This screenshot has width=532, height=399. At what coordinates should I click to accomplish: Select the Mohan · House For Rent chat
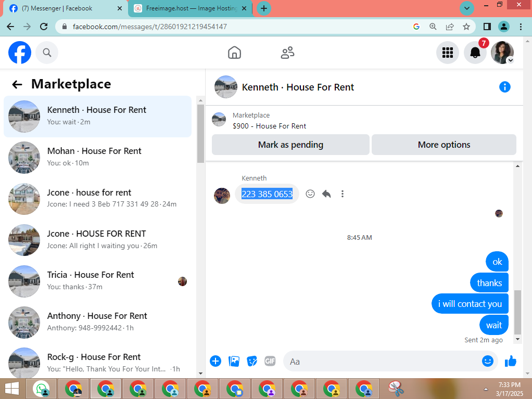coord(97,158)
